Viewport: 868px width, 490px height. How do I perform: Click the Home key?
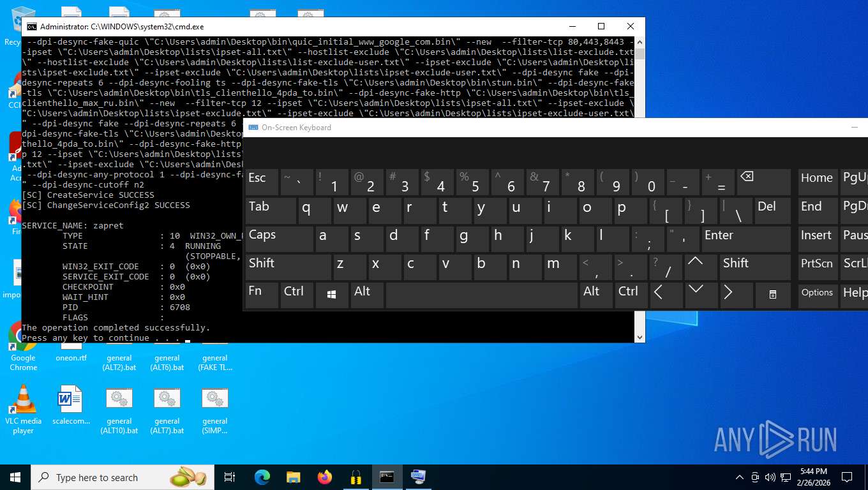point(818,182)
